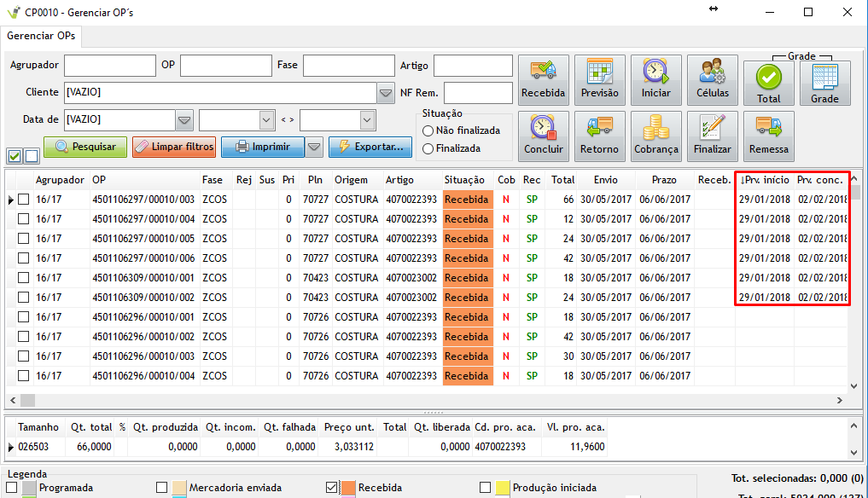
Task: Open the Previsão calendar button
Action: (x=600, y=80)
